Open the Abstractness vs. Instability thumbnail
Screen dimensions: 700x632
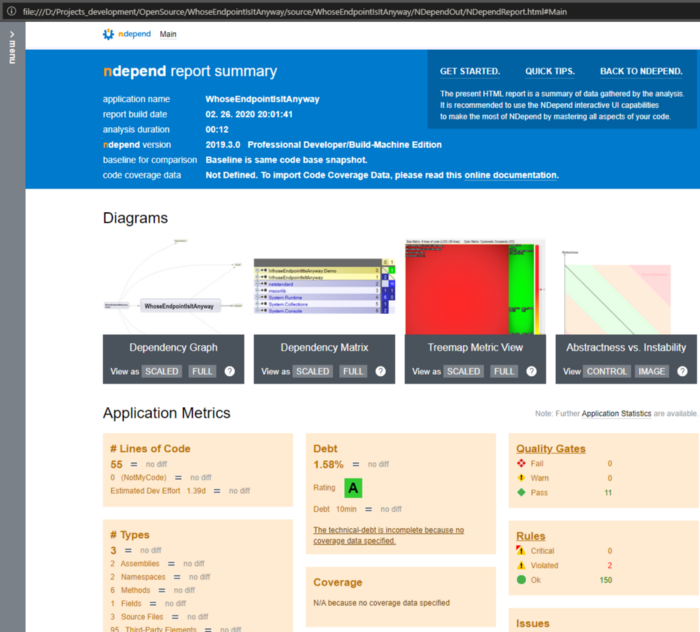pos(626,290)
